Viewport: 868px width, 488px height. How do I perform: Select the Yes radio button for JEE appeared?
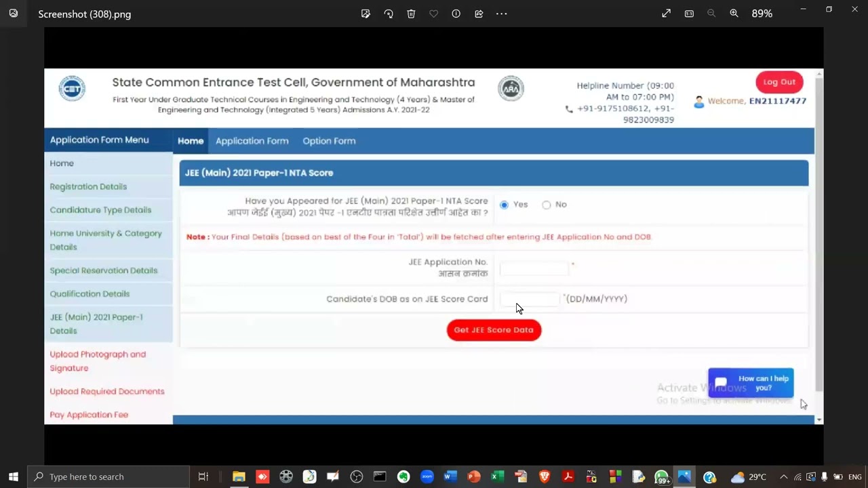pyautogui.click(x=504, y=205)
